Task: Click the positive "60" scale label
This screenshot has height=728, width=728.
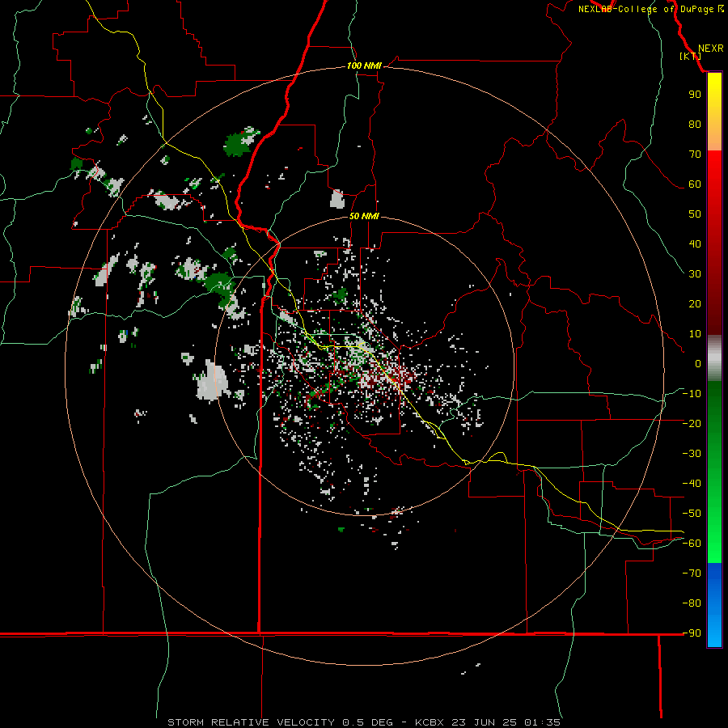Action: click(x=695, y=184)
